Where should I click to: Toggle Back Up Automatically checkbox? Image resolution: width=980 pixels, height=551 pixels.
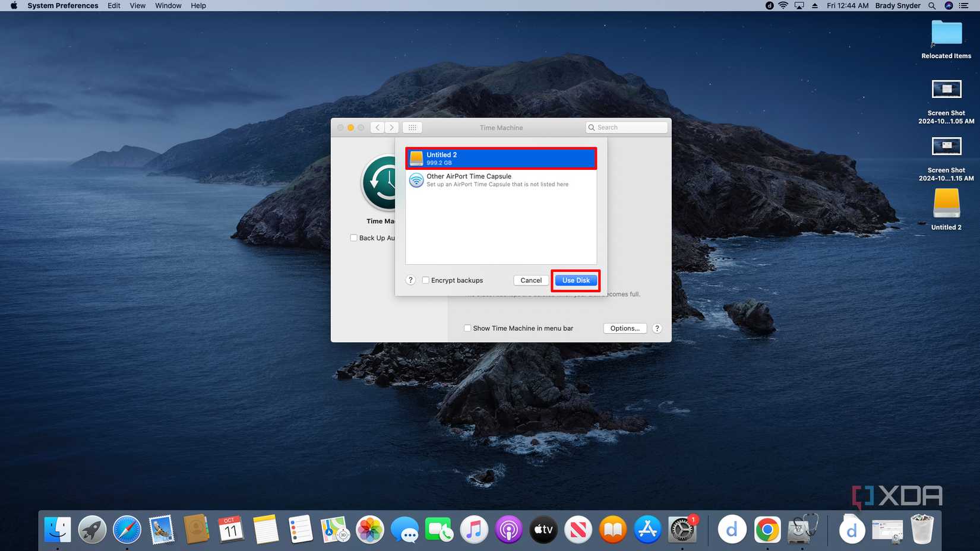pyautogui.click(x=353, y=238)
